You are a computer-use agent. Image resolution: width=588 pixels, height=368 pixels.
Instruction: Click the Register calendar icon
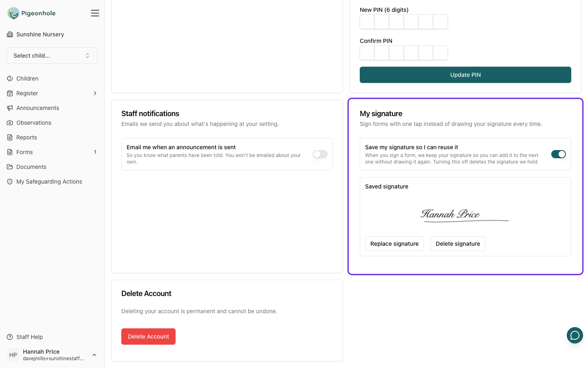pyautogui.click(x=10, y=93)
